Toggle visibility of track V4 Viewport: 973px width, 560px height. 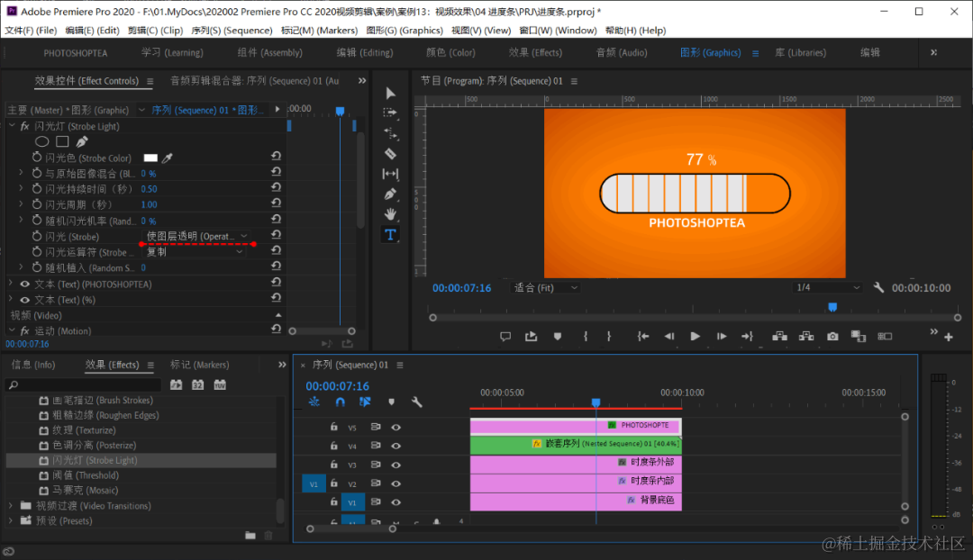(x=396, y=446)
